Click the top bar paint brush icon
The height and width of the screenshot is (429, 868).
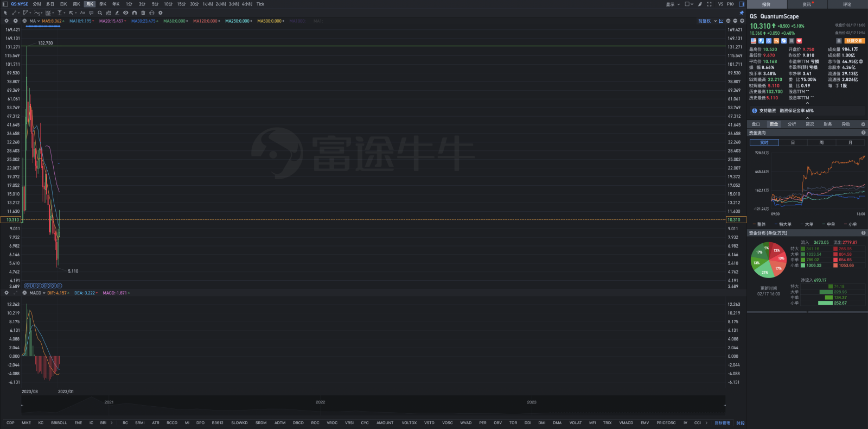tap(700, 4)
